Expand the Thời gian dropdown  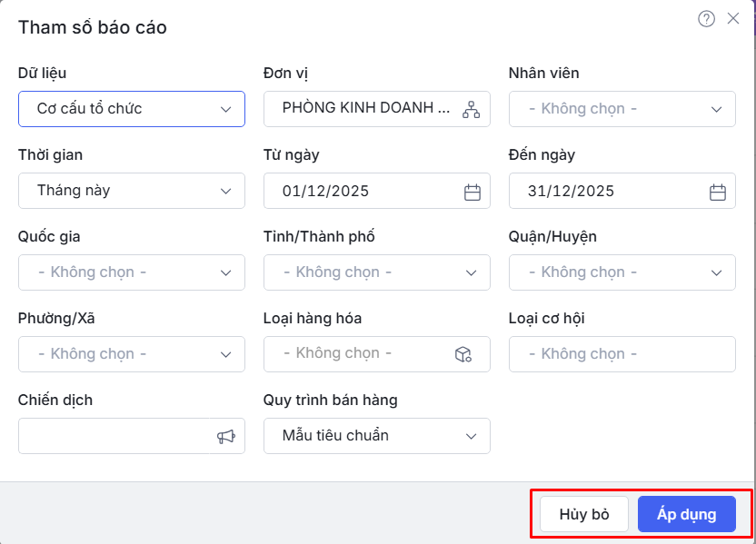click(x=132, y=191)
